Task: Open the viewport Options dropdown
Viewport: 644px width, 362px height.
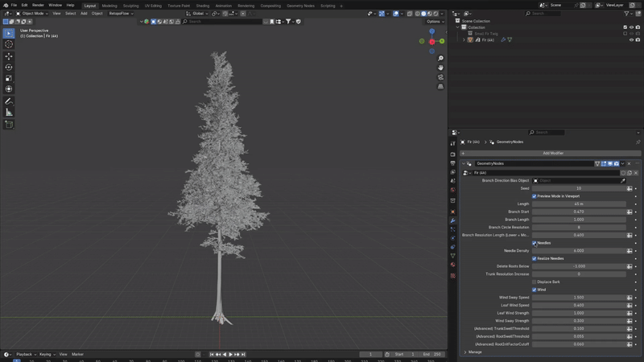Action: (x=435, y=22)
